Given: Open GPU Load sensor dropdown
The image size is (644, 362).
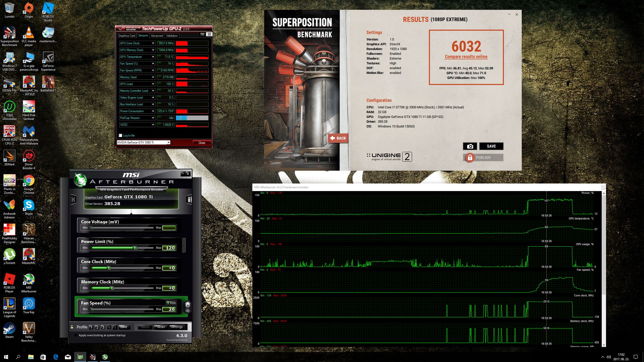Looking at the screenshot, I should pos(153,84).
